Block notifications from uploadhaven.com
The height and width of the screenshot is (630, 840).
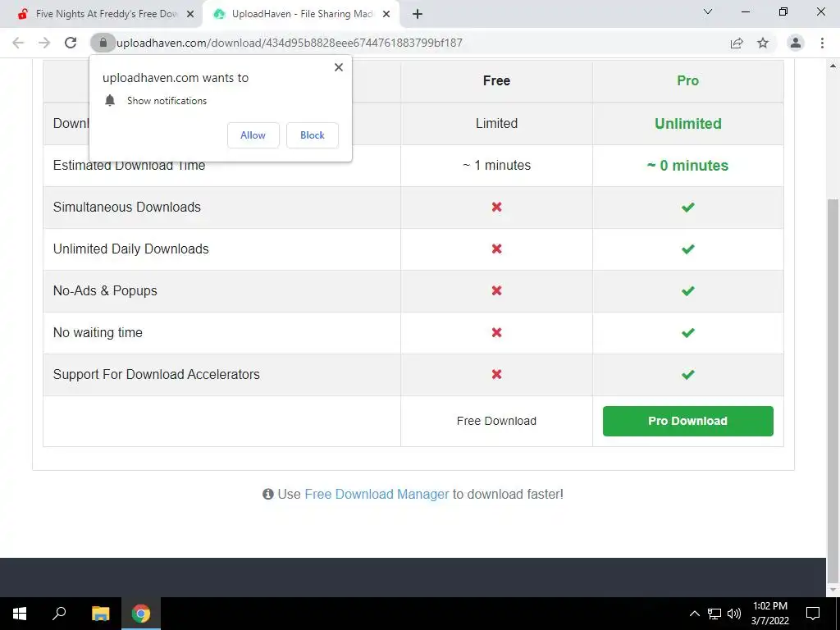(x=313, y=135)
